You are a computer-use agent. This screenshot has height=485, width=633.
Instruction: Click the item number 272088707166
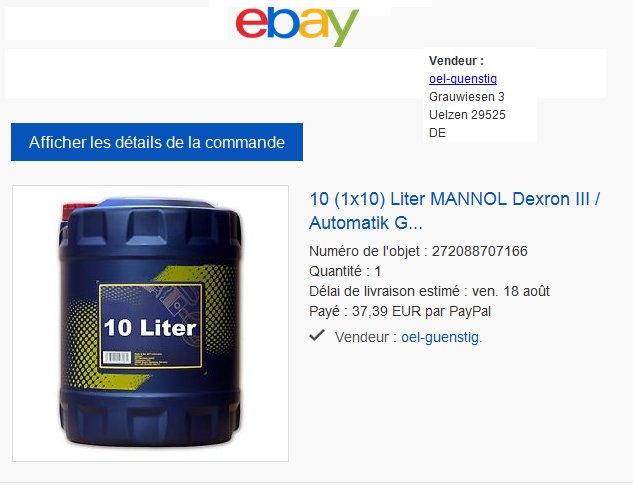point(480,251)
